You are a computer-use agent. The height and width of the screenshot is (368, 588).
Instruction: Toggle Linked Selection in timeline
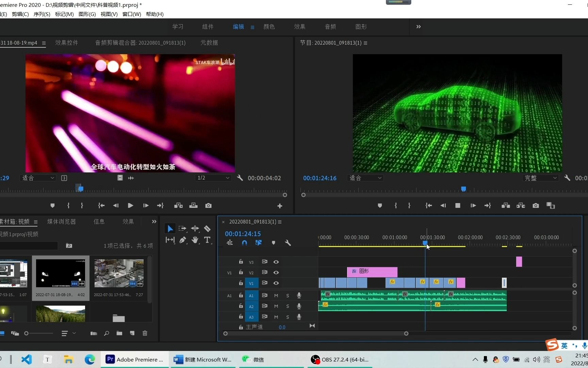[259, 243]
